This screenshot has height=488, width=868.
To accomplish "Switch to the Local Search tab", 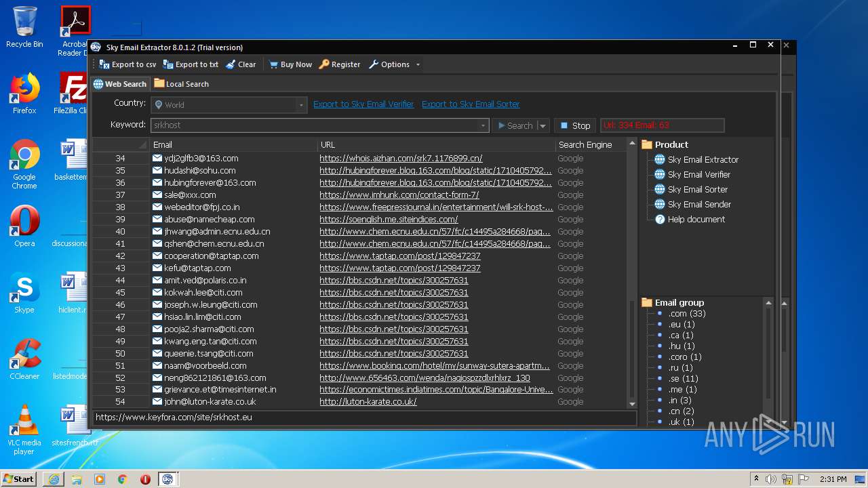I will tap(181, 84).
